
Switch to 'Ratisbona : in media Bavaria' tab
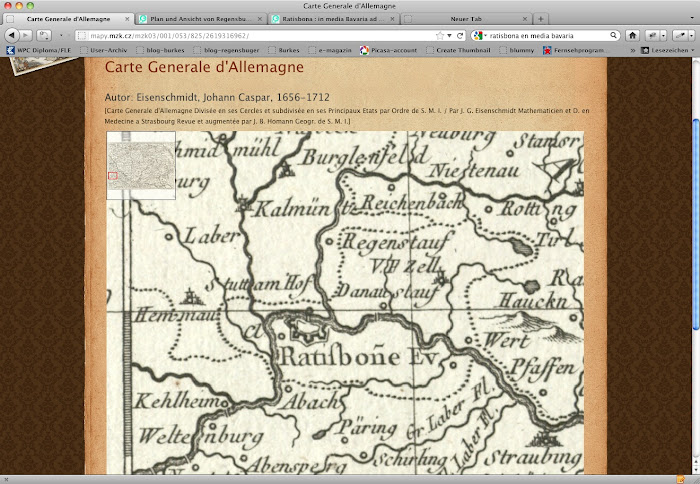[333, 19]
